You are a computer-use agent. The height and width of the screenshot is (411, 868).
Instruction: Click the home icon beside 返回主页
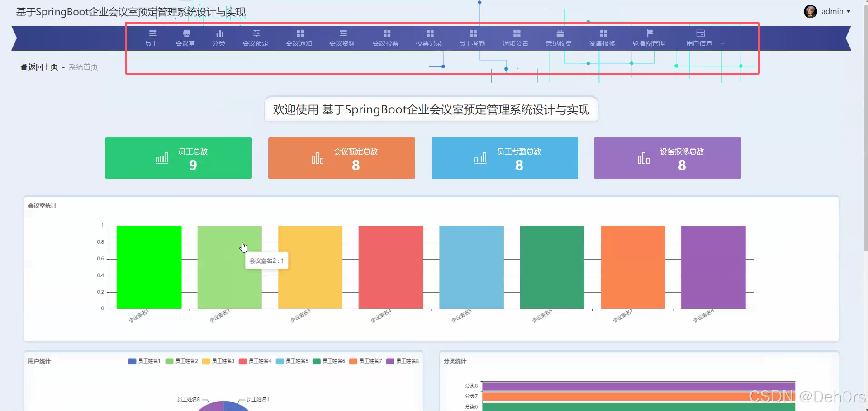coord(24,67)
